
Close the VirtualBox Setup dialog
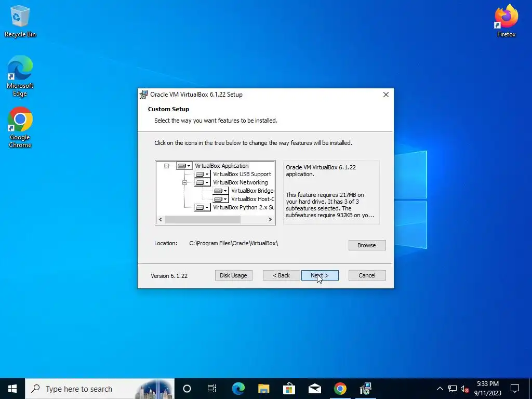pos(386,95)
